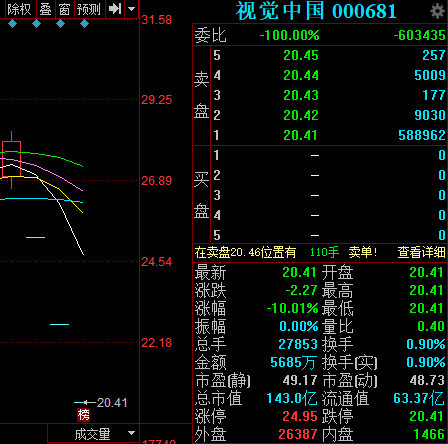Viewport: 448px width, 444px height.
Task: Click the first blue diamond marker
Action: coord(12,24)
